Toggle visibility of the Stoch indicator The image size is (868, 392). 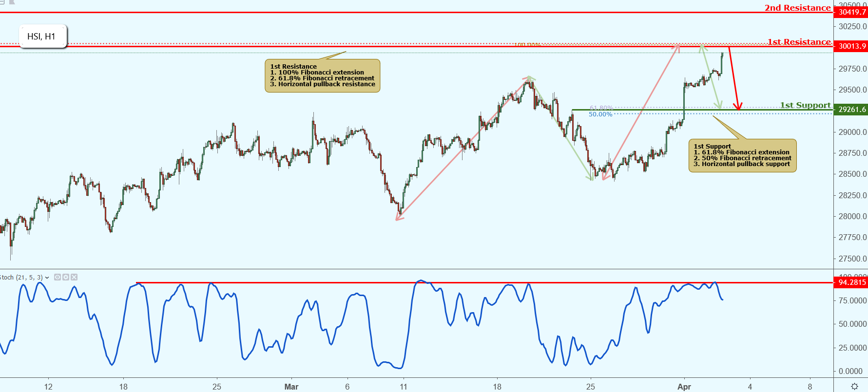point(58,277)
